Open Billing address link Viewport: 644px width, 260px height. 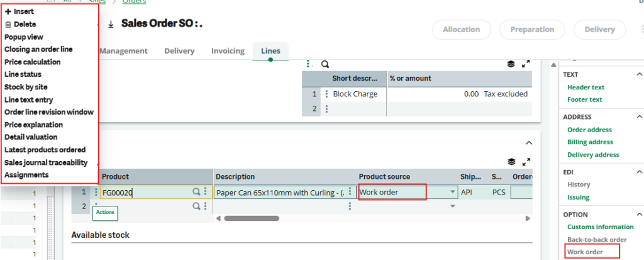pyautogui.click(x=590, y=142)
